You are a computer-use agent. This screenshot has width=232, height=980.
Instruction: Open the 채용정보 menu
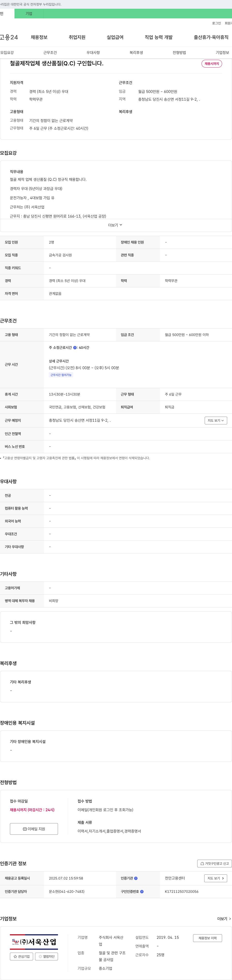39,37
